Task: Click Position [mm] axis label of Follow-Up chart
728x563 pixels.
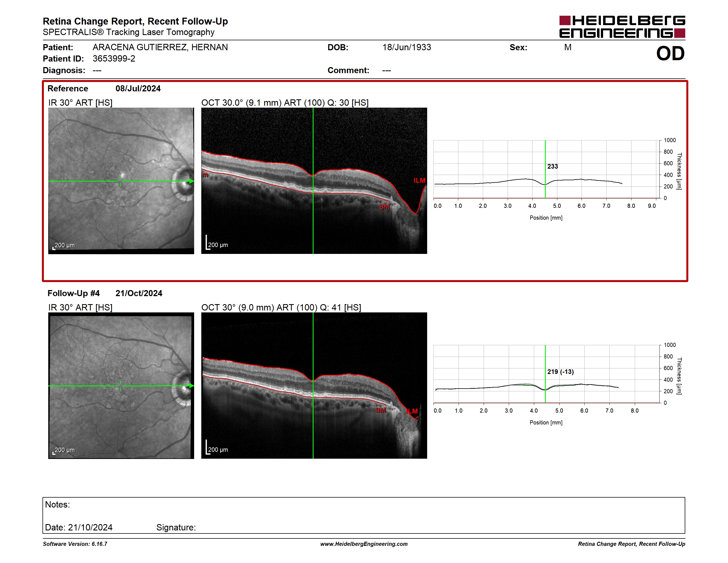Action: coord(546,423)
